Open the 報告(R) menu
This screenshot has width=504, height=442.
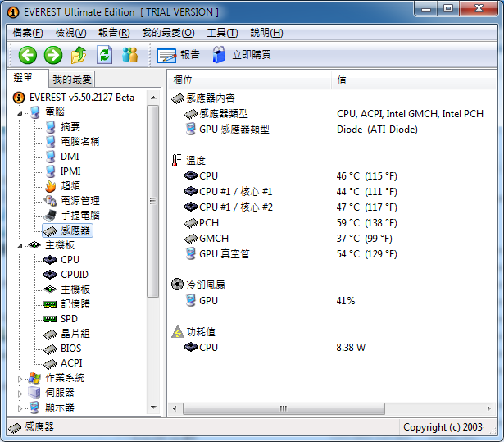114,33
